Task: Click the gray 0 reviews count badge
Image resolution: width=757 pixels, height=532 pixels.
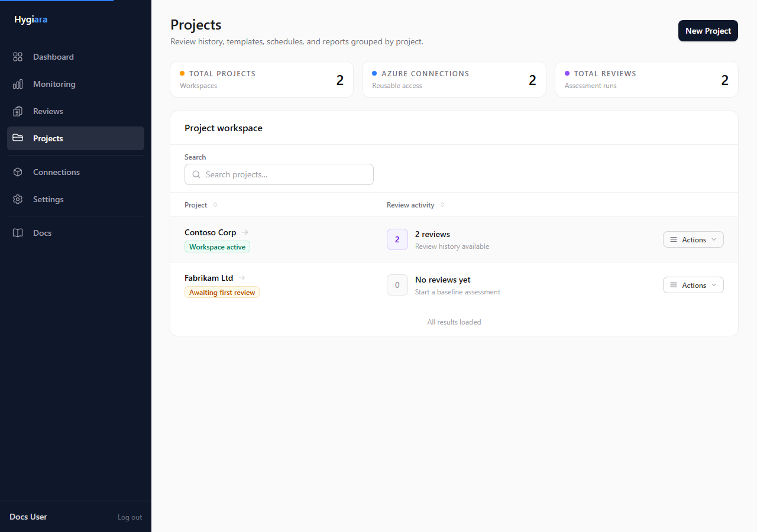Action: point(397,285)
